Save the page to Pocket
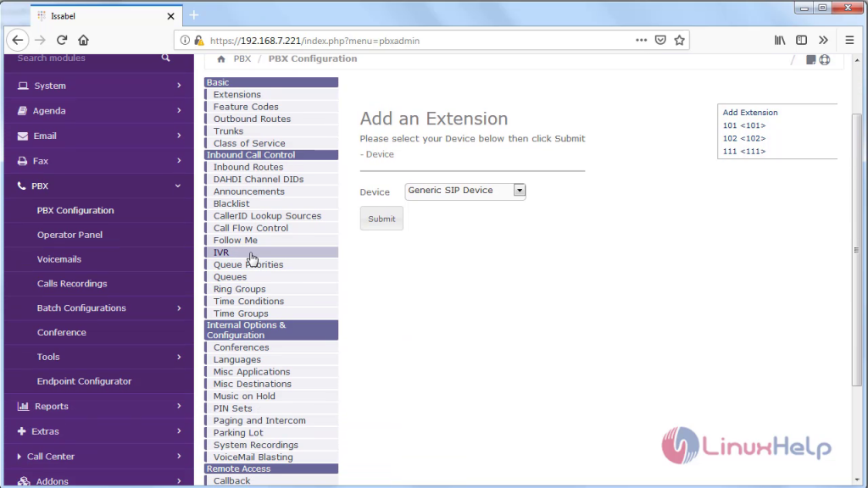868x488 pixels. tap(659, 40)
